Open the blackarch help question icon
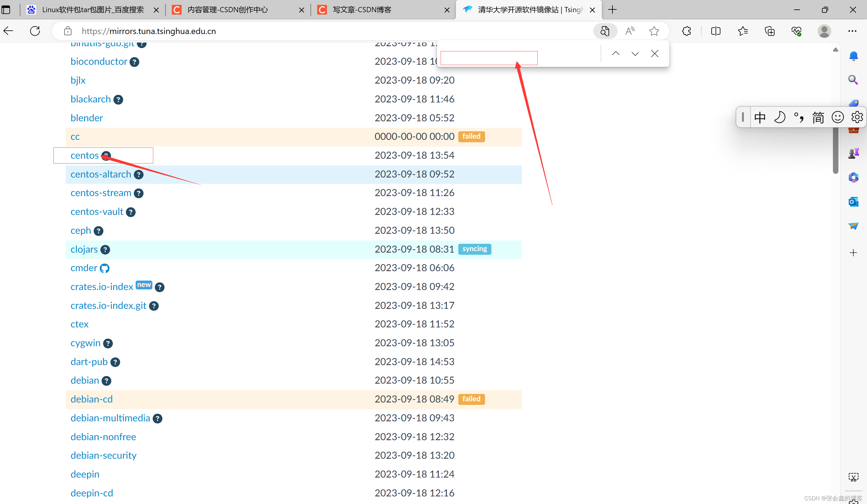Screen dimensions: 867x504 tap(118, 100)
